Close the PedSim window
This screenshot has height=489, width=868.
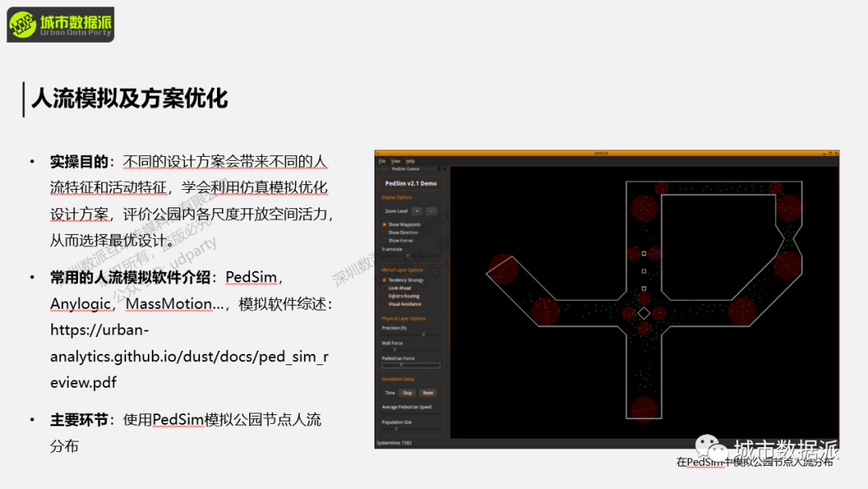[x=836, y=153]
